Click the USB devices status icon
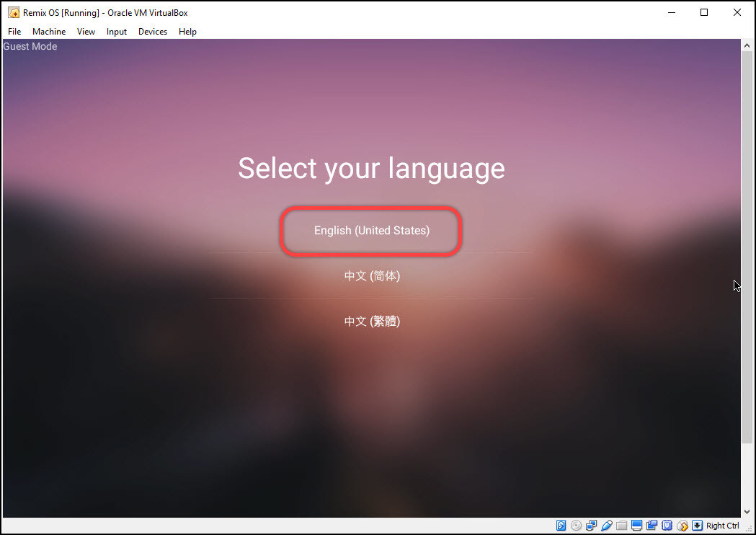The height and width of the screenshot is (535, 756). tap(607, 526)
